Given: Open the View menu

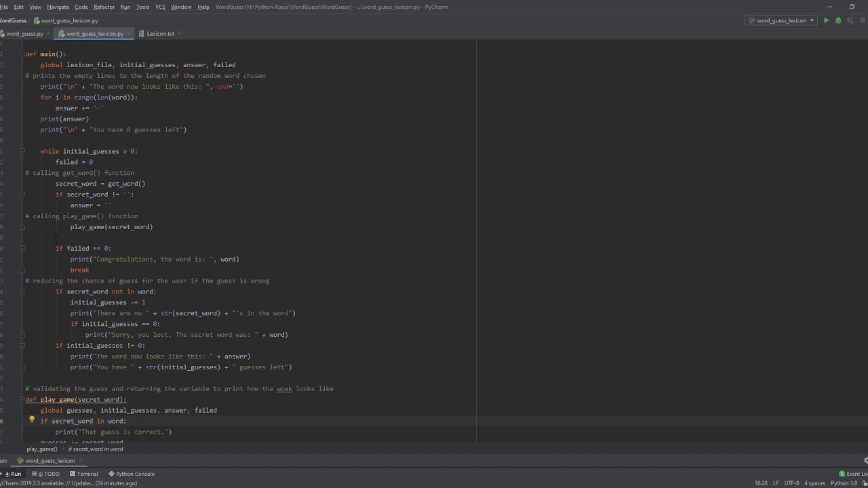Looking at the screenshot, I should (35, 7).
